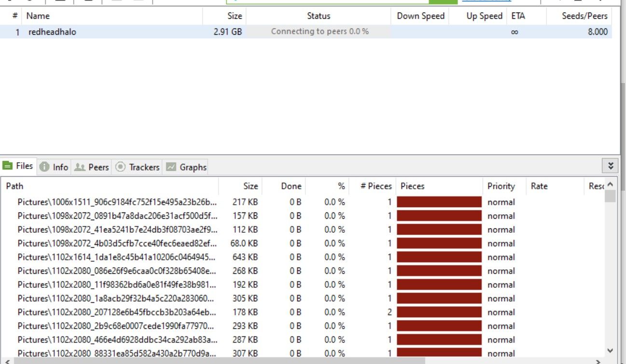626x364 pixels.
Task: Open the priority selector for the 1102x1614 file
Action: pyautogui.click(x=501, y=257)
